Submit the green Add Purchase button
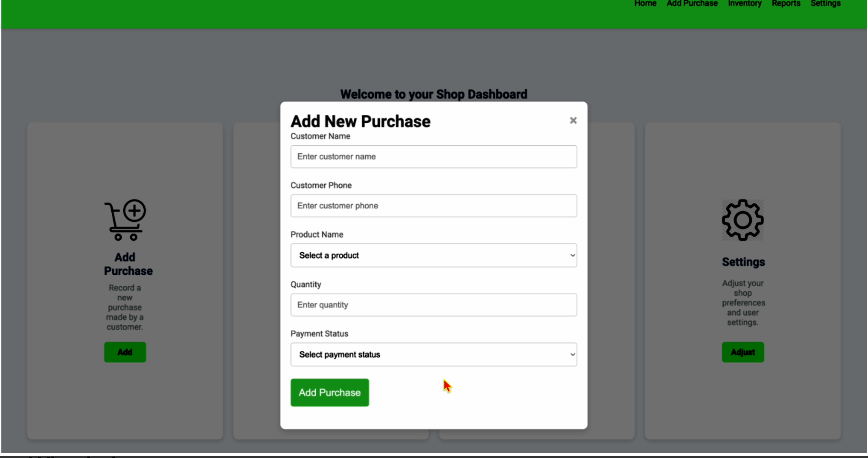The image size is (868, 458). point(329,392)
